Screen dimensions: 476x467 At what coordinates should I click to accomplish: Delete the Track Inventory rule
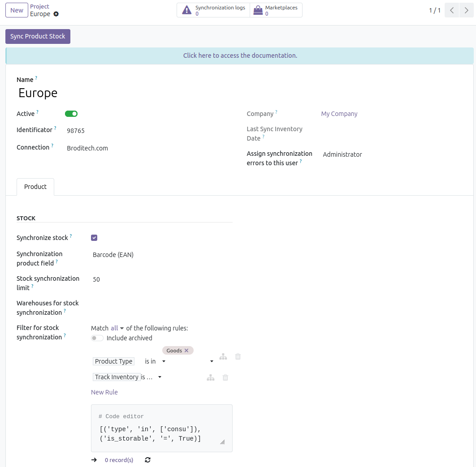tap(225, 377)
